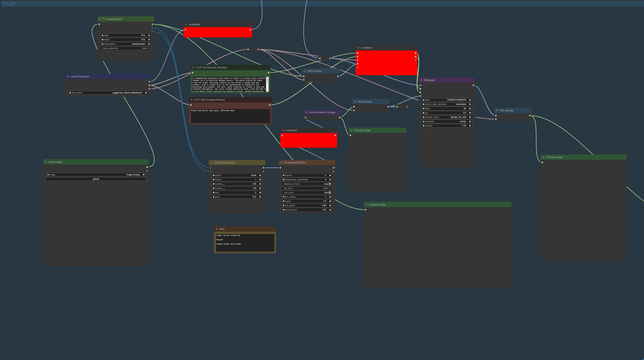Collapse the VAE Decode node via its title dot
This screenshot has width=644, height=360.
coord(497,110)
